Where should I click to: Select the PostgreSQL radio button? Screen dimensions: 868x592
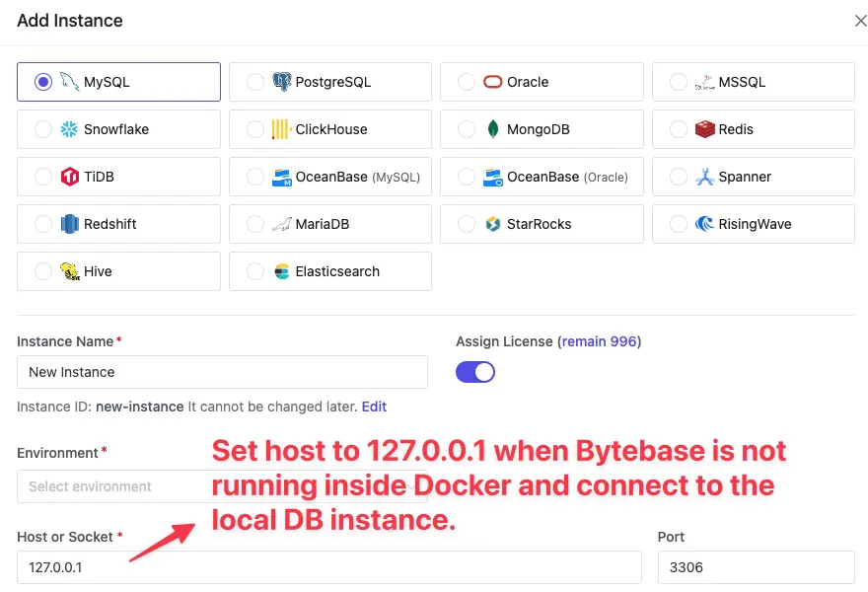tap(255, 82)
